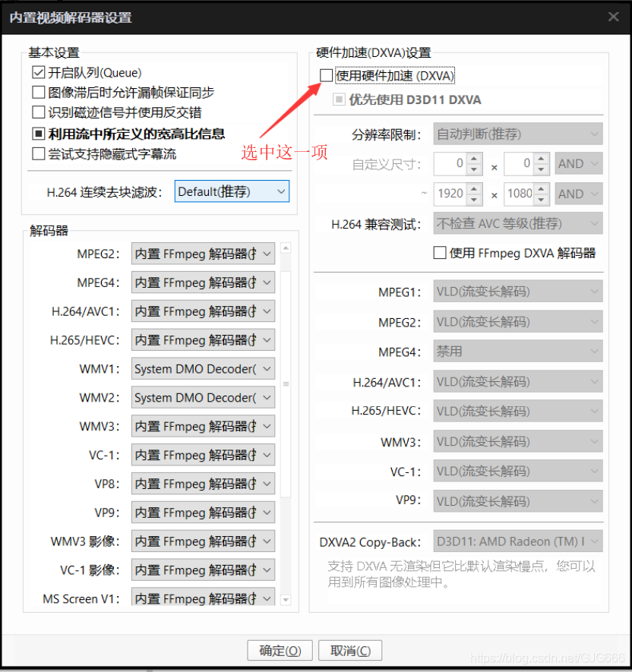632x672 pixels.
Task: Click the second 0 field in 自定义尺寸 row
Action: click(520, 163)
